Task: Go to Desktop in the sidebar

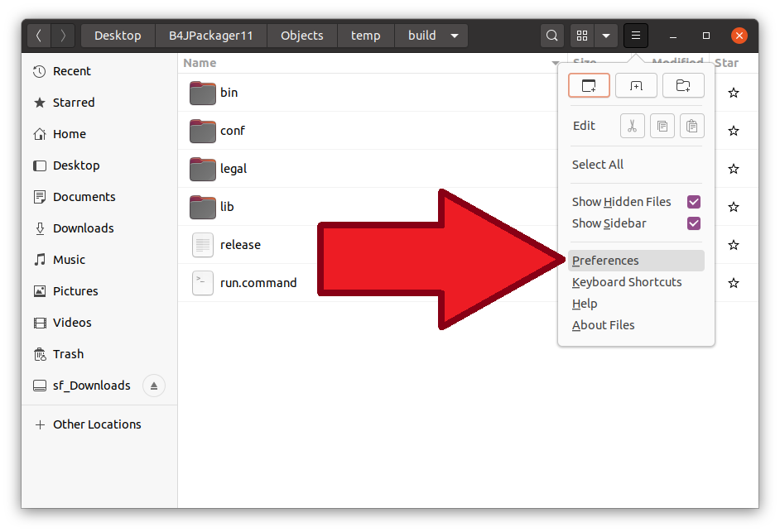Action: point(99,165)
